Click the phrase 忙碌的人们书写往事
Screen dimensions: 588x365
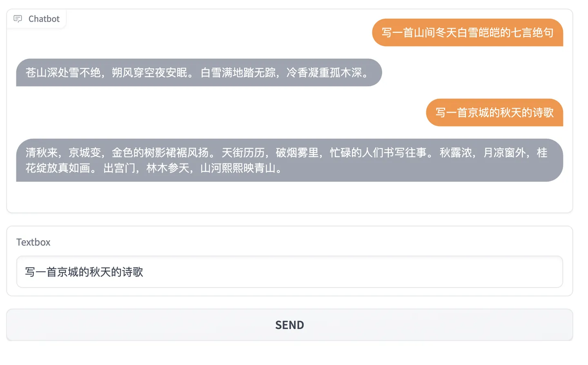[x=378, y=153]
